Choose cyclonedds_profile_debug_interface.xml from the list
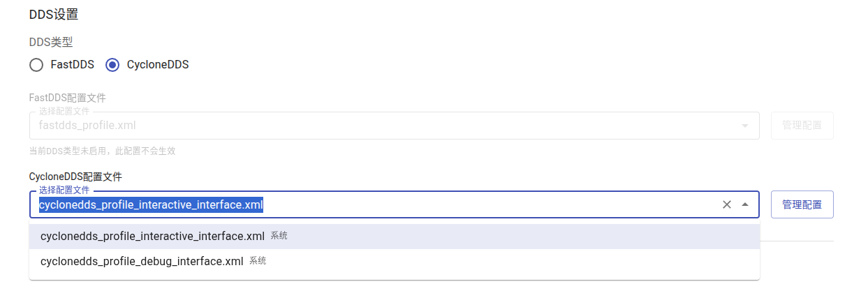This screenshot has height=291, width=868. pos(142,262)
